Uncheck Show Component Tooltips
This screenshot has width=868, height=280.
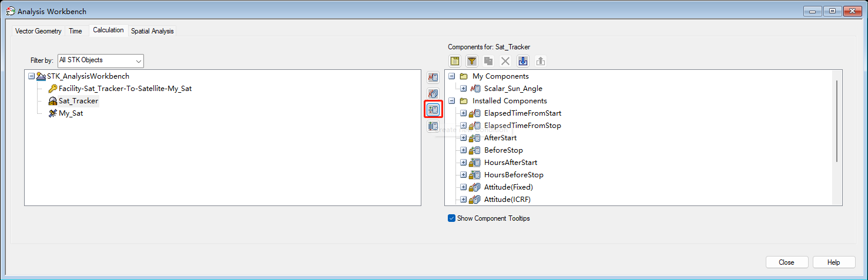[451, 218]
